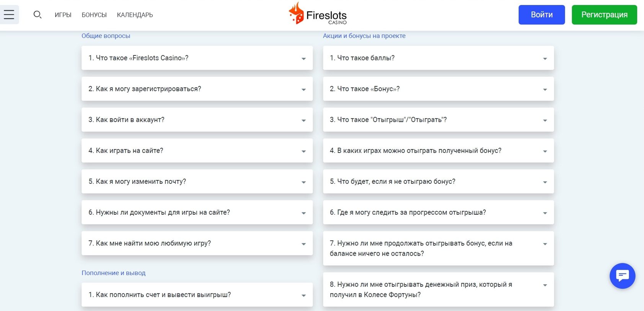Open the live chat bubble
This screenshot has width=644, height=311.
(x=622, y=276)
